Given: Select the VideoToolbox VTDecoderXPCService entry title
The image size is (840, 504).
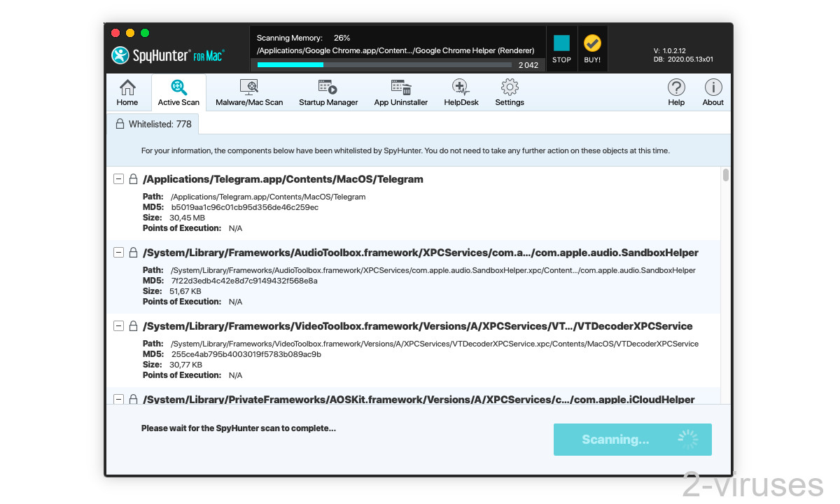Looking at the screenshot, I should 418,326.
